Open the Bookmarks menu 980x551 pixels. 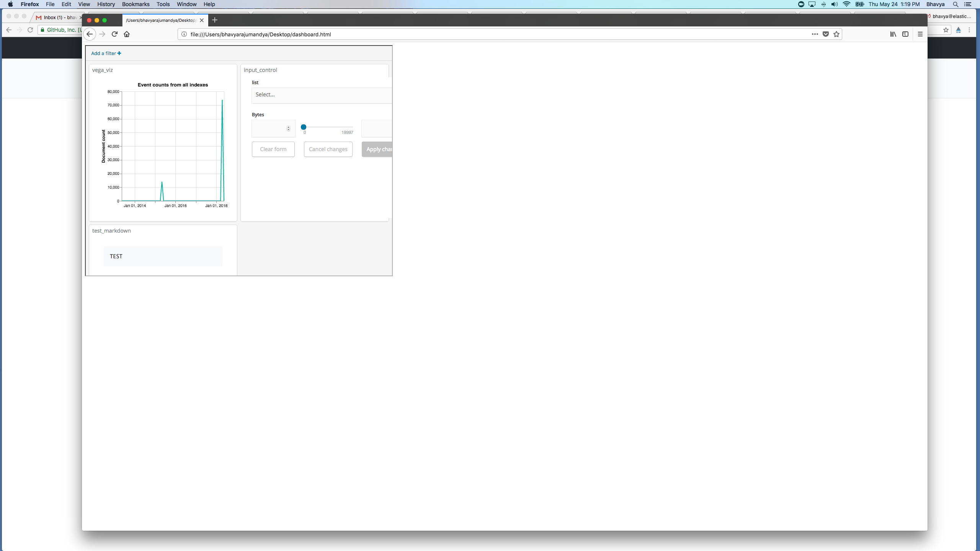click(135, 4)
